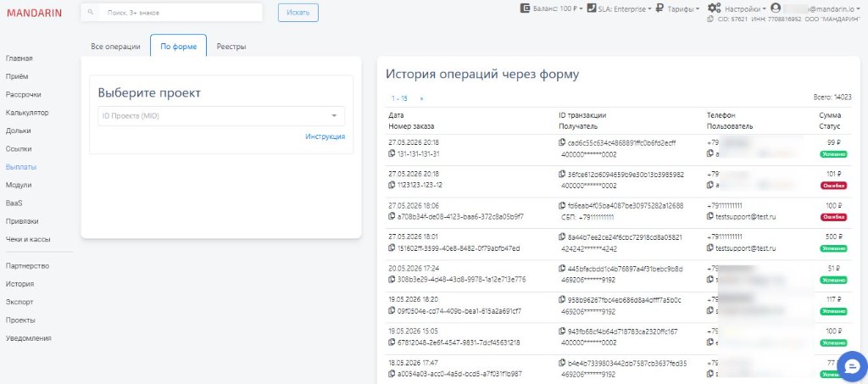Open Приём in the sidebar
The height and width of the screenshot is (384, 868).
tap(17, 76)
